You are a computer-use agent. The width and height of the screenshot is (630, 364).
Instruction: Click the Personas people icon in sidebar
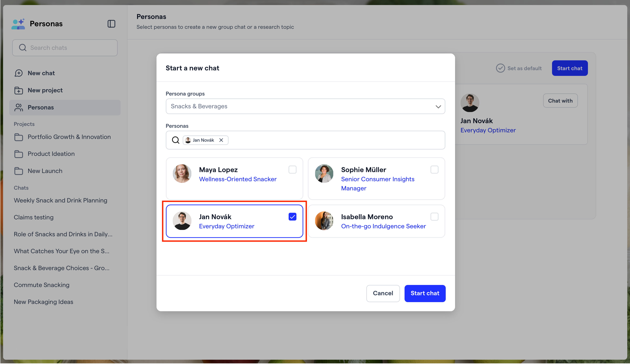19,107
